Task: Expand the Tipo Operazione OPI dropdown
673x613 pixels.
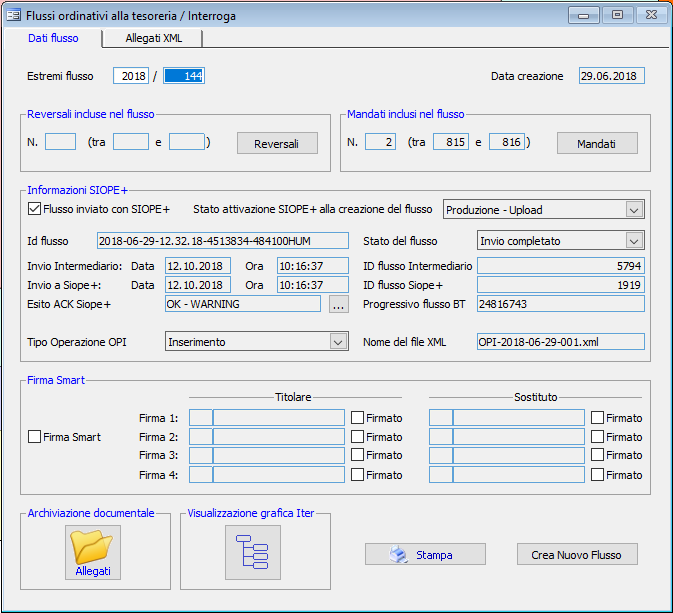Action: click(338, 342)
